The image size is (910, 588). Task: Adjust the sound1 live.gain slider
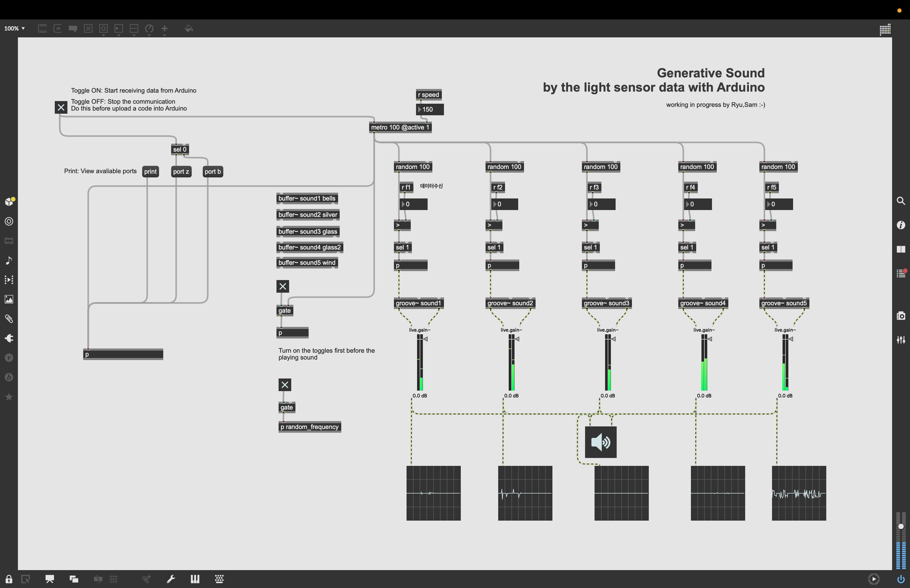(x=420, y=363)
